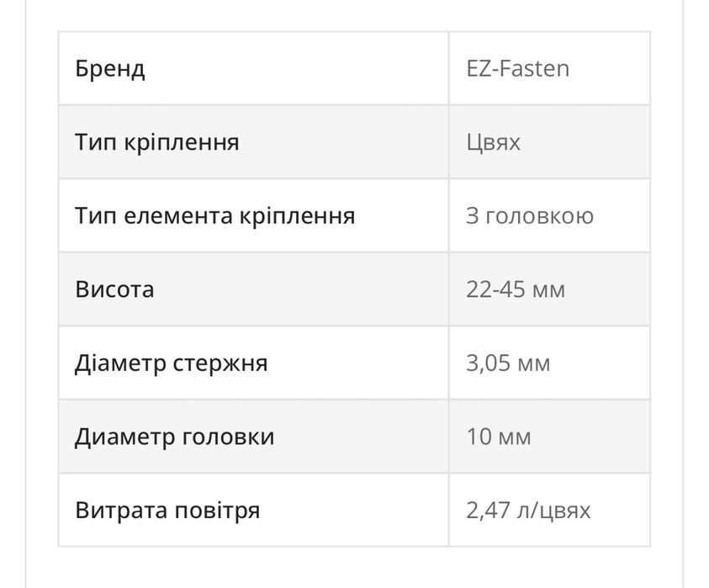
Task: Click the 'Діаметр стержня' label
Action: coord(172,363)
